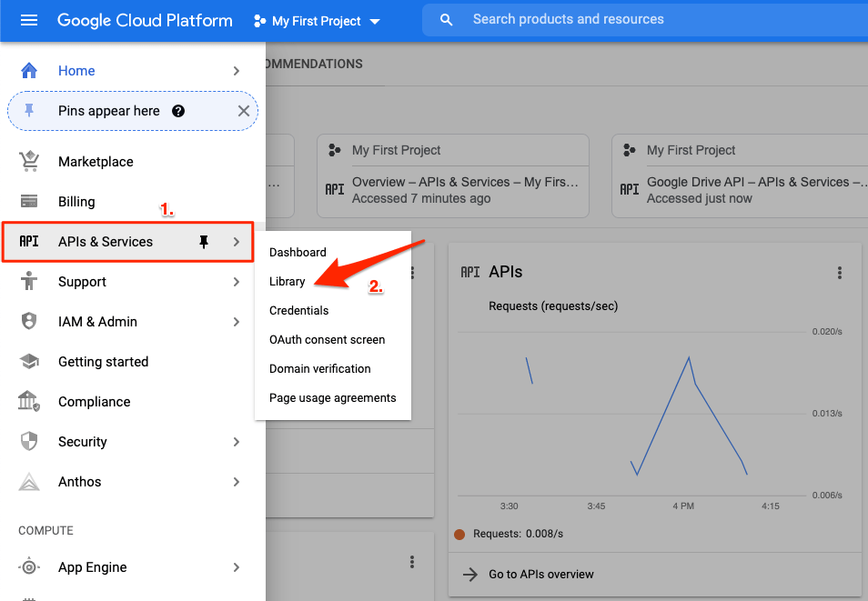Click the Security shield icon
The image size is (868, 601).
coord(29,441)
